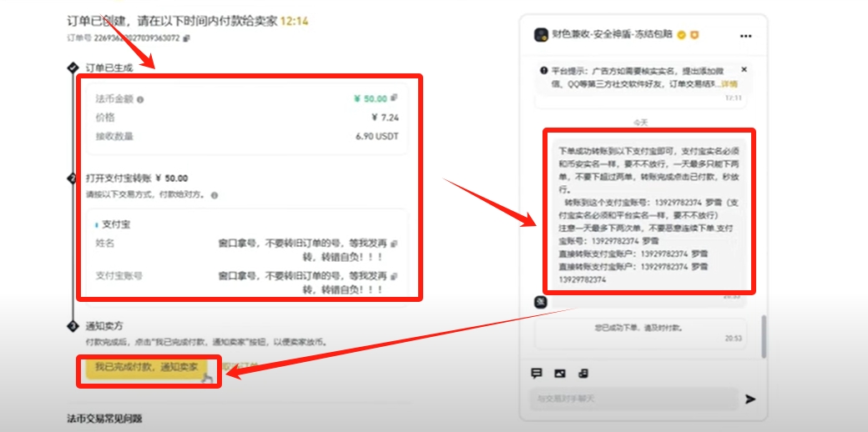Copy the ¥50.00 fiat amount

[x=394, y=98]
